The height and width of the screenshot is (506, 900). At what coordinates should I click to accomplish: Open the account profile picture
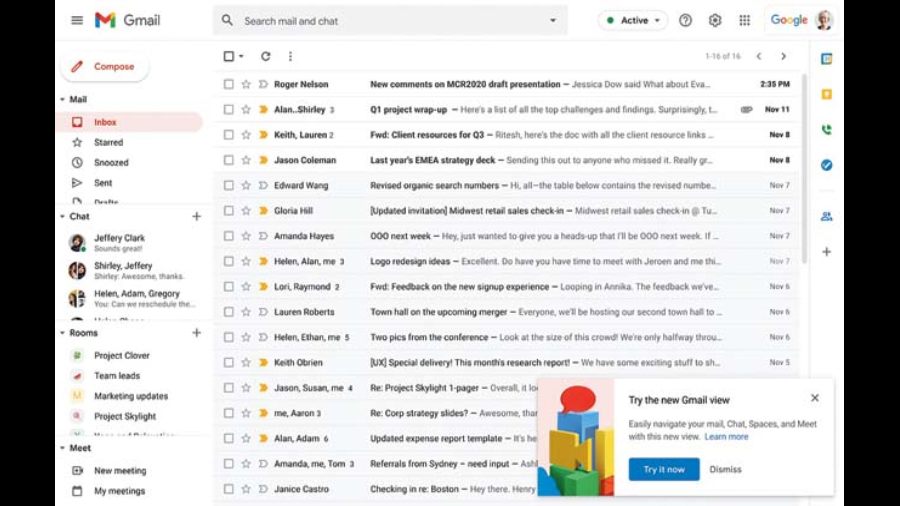[x=824, y=20]
